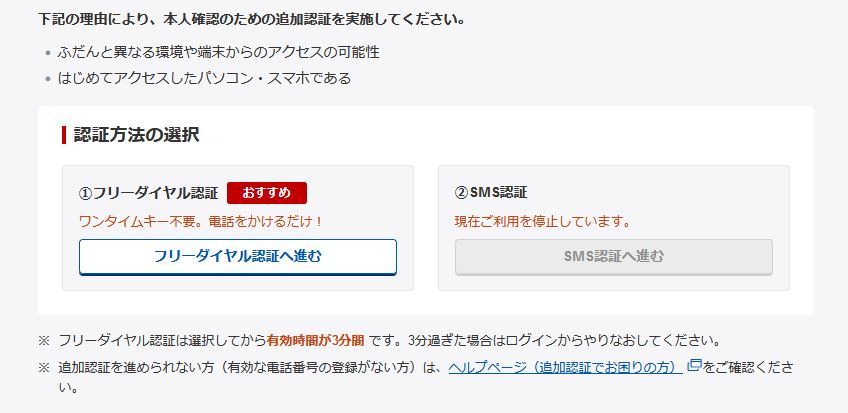
Task: Select the ①フリーダイヤル認証 heading
Action: coord(148,193)
